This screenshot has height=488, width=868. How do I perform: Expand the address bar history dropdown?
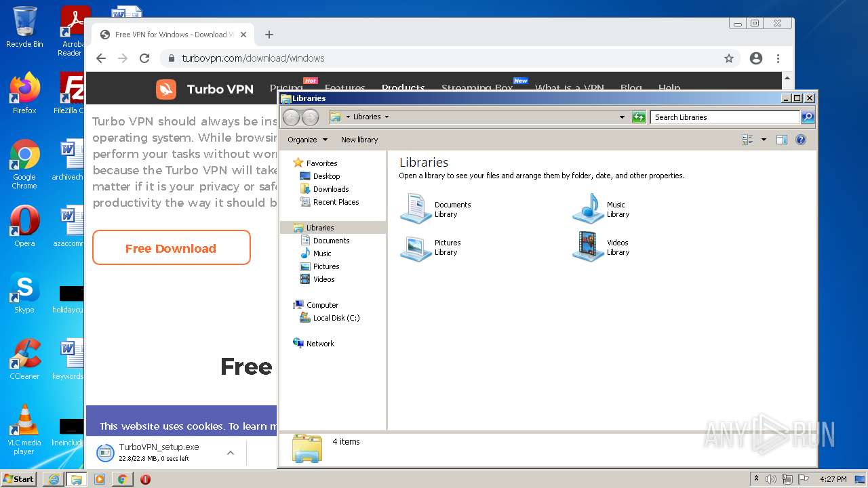point(623,117)
